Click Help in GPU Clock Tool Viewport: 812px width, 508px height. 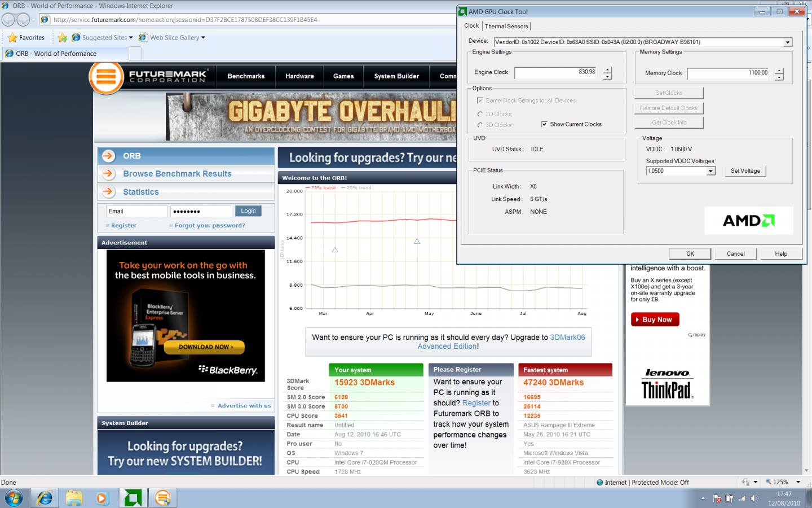781,254
